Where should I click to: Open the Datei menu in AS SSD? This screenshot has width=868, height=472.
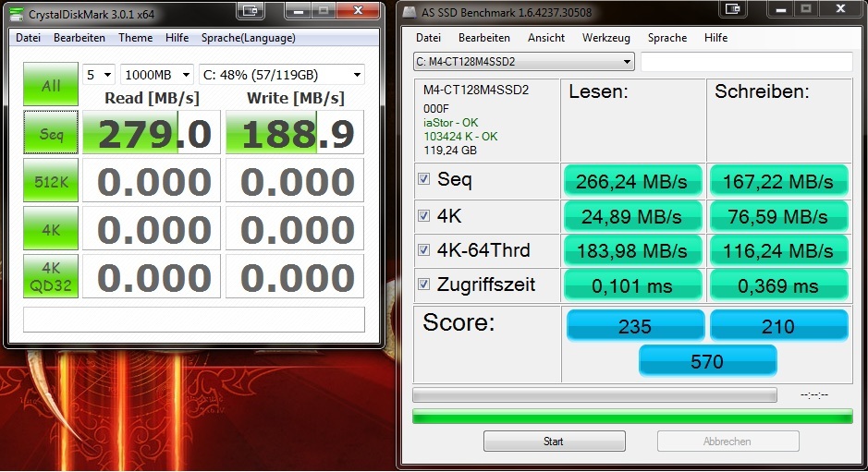coord(429,38)
